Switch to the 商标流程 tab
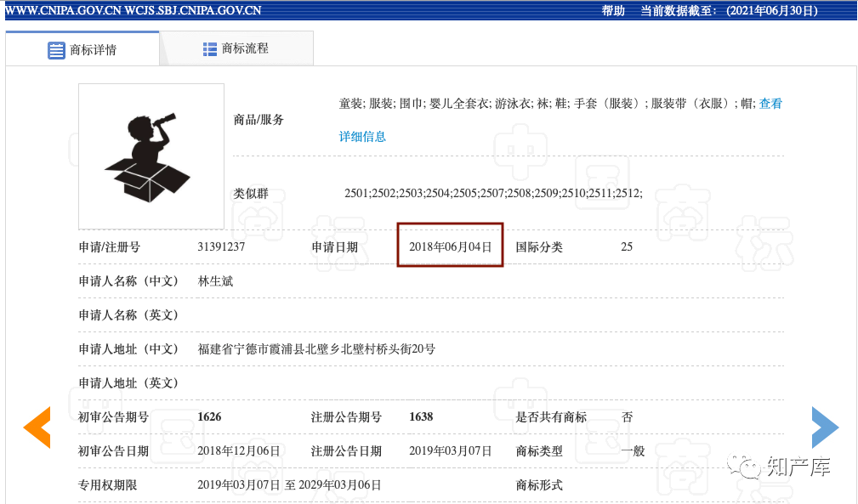This screenshot has width=858, height=504. pyautogui.click(x=244, y=49)
